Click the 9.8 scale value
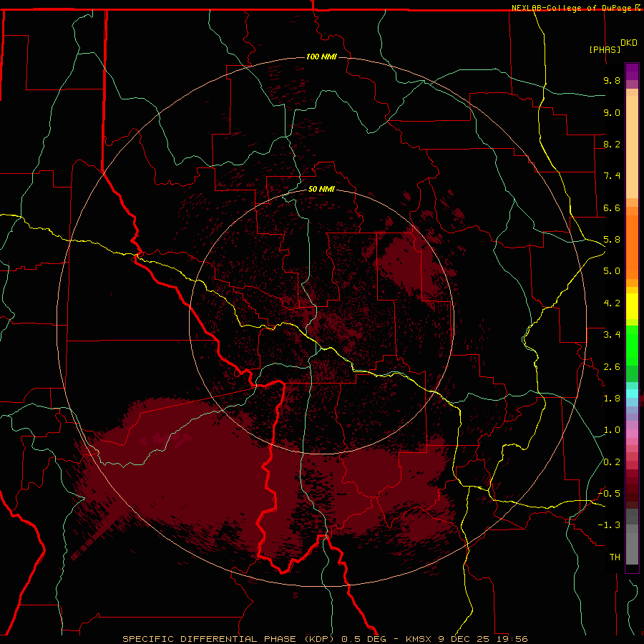Viewport: 644px width, 644px height. click(x=612, y=80)
